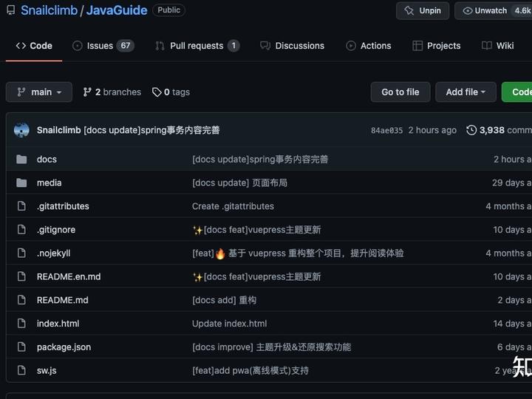Click the Actions play icon
Image resolution: width=532 pixels, height=399 pixels.
tap(351, 46)
